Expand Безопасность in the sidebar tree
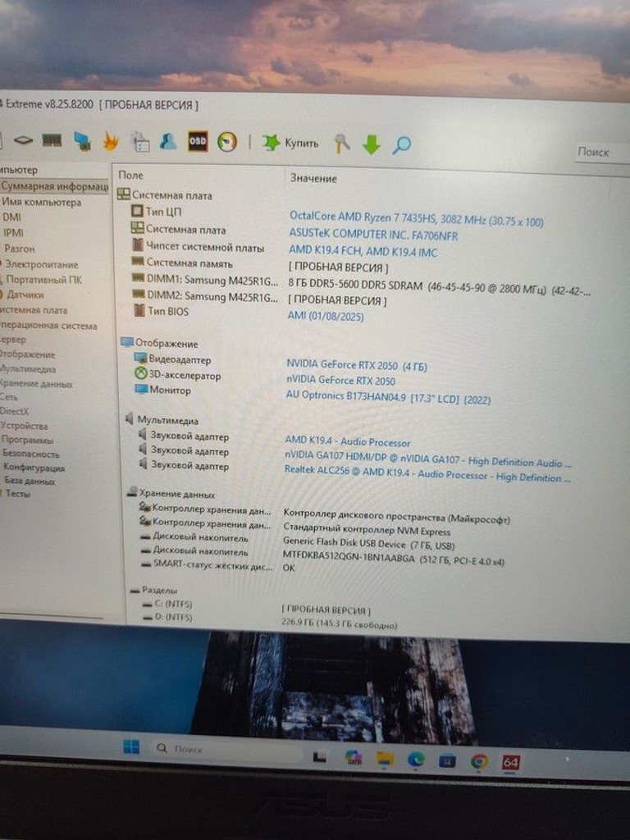Image resolution: width=630 pixels, height=840 pixels. click(x=31, y=454)
